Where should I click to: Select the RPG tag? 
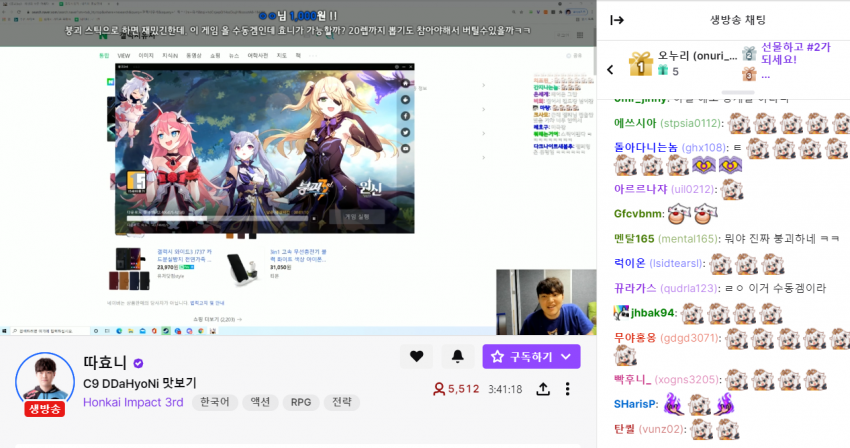(x=301, y=402)
